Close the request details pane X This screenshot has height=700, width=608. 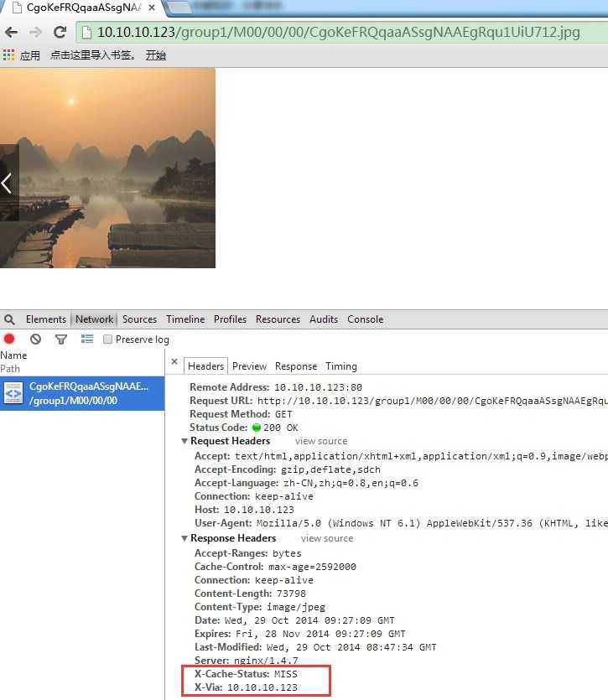coord(174,361)
